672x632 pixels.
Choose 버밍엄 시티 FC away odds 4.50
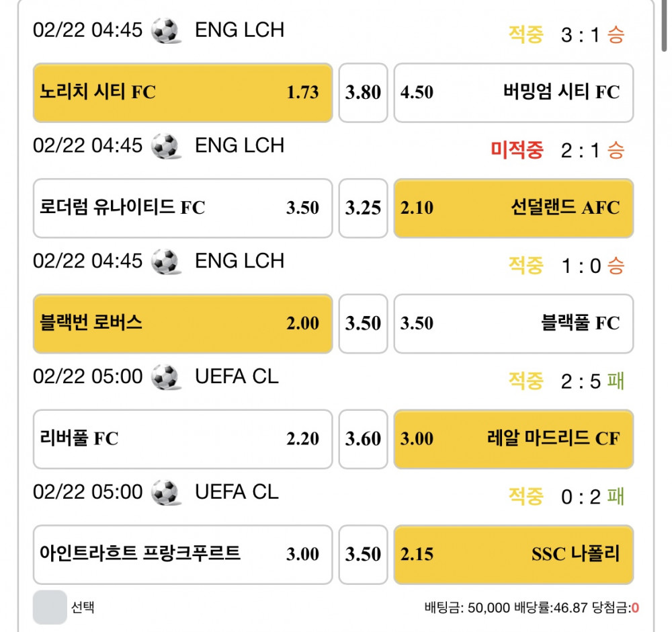[x=513, y=93]
